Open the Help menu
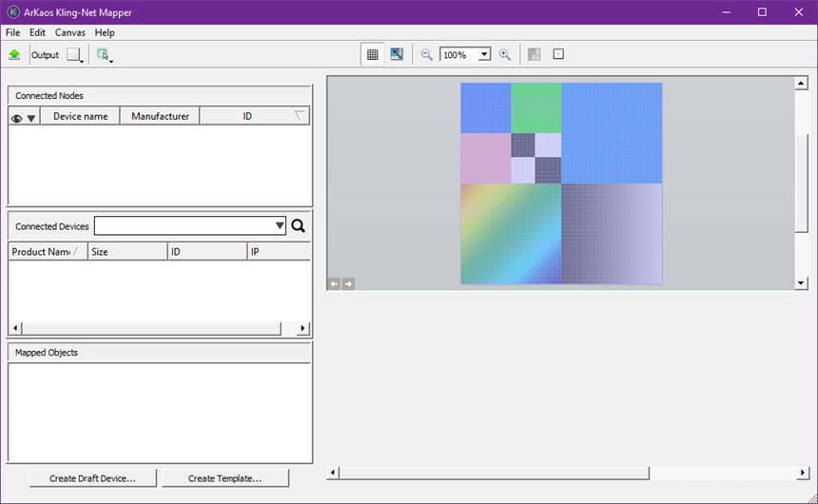Screen dimensions: 818x504 click(105, 32)
